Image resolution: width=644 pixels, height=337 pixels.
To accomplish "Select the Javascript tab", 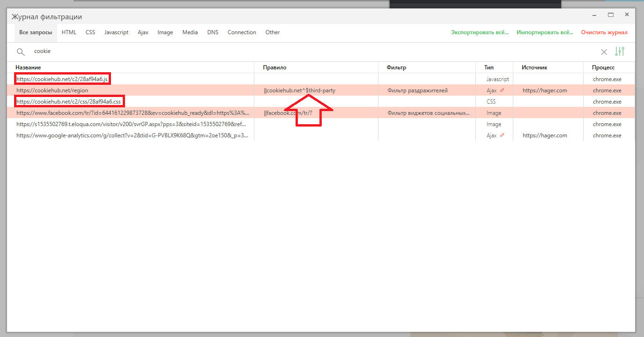I will (x=116, y=32).
